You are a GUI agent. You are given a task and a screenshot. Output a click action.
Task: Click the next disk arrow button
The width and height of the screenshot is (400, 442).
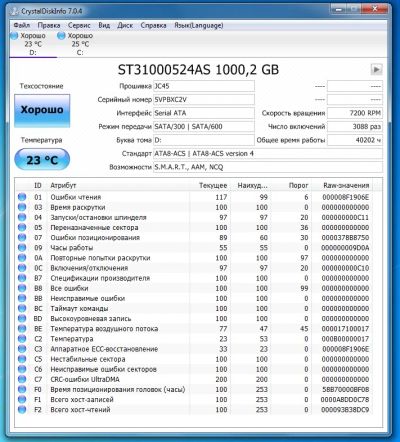click(x=376, y=69)
